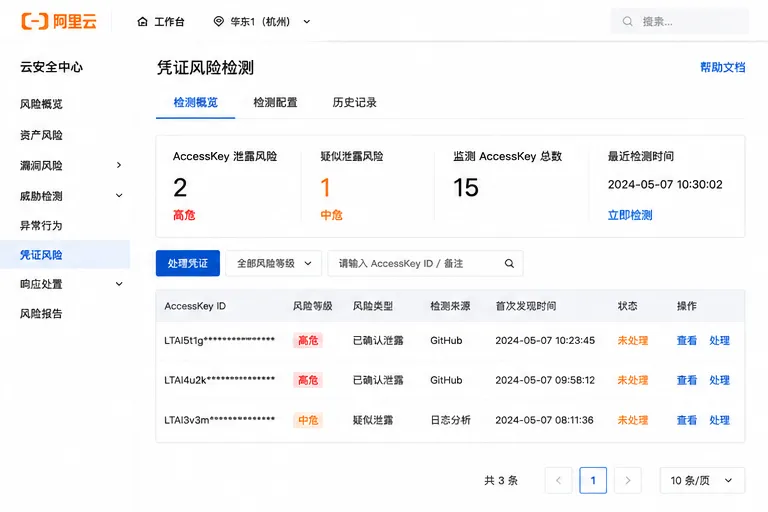Screen dimensions: 768x512
Task: Click 查看 for LTAI5t1g row
Action: [x=687, y=341]
